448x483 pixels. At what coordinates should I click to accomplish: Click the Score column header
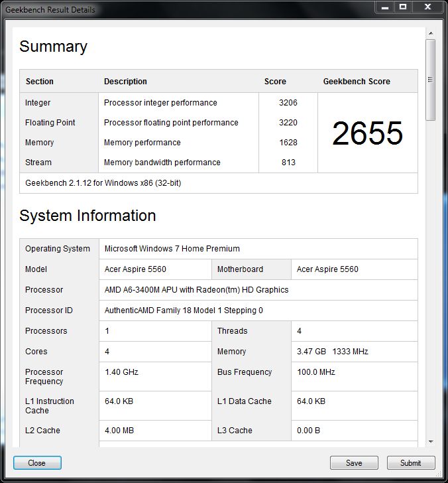(x=275, y=82)
